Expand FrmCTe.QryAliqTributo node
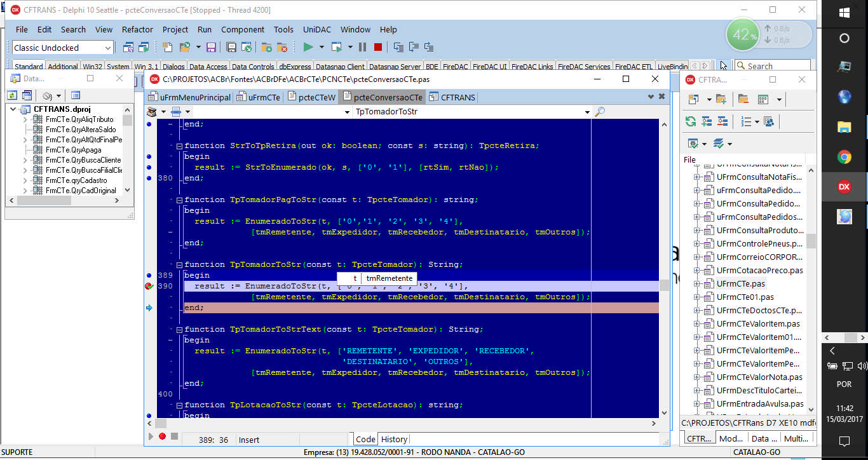868x460 pixels. pyautogui.click(x=25, y=119)
